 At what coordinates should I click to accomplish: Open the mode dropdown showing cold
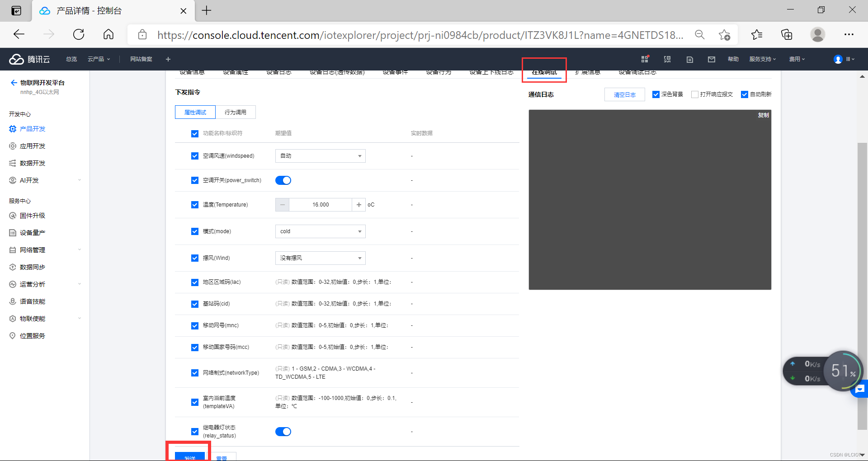pos(320,231)
